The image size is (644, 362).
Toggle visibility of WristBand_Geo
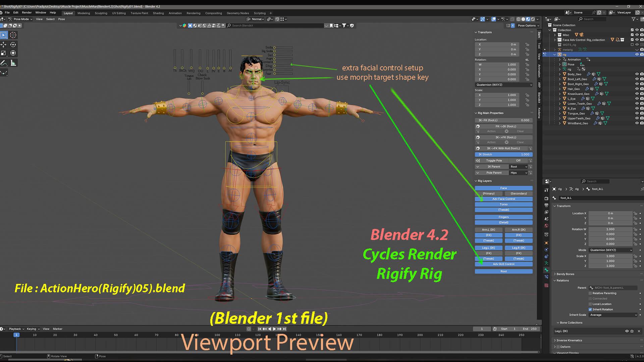637,123
